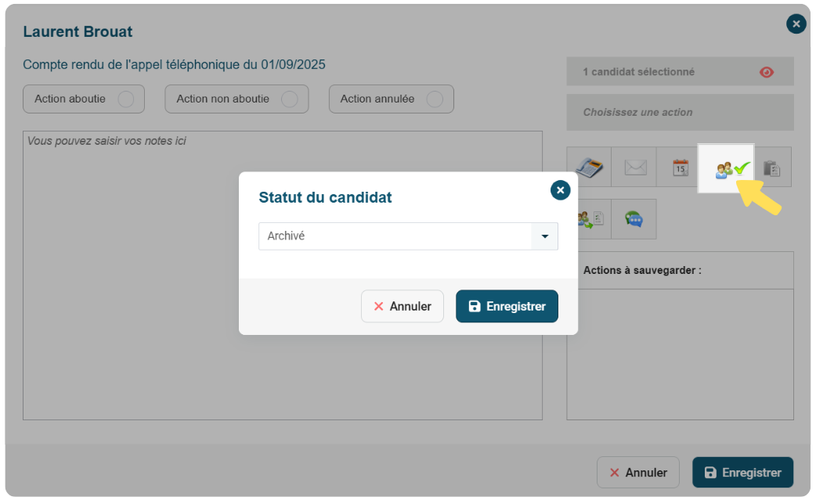
Task: Close the Laurent Brouat main dialog
Action: click(796, 24)
